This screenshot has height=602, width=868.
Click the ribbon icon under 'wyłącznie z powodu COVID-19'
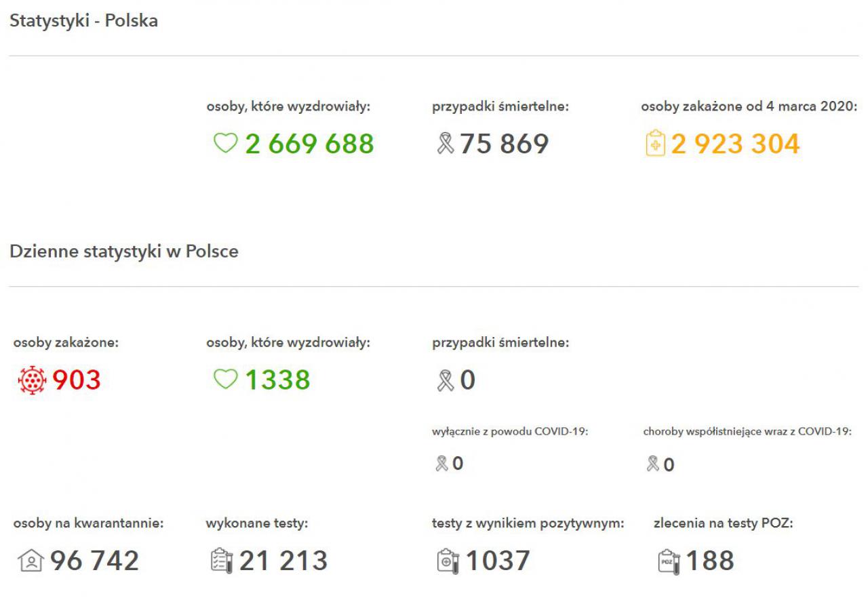point(442,464)
